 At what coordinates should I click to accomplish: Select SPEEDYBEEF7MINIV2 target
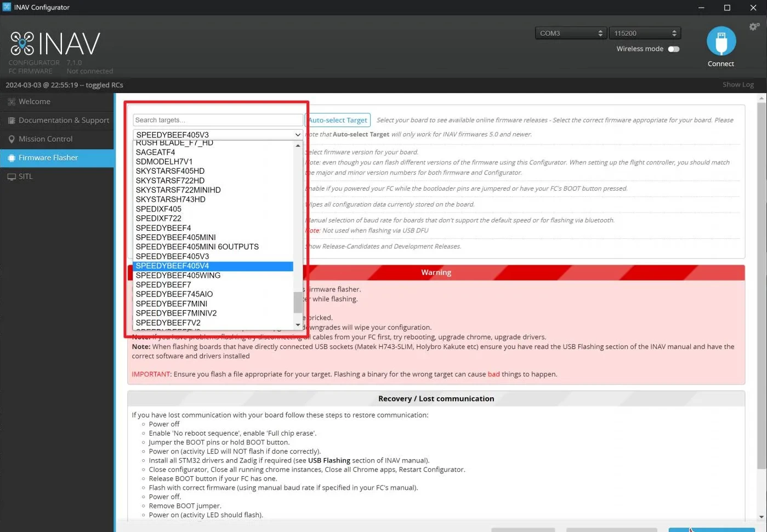pos(213,313)
